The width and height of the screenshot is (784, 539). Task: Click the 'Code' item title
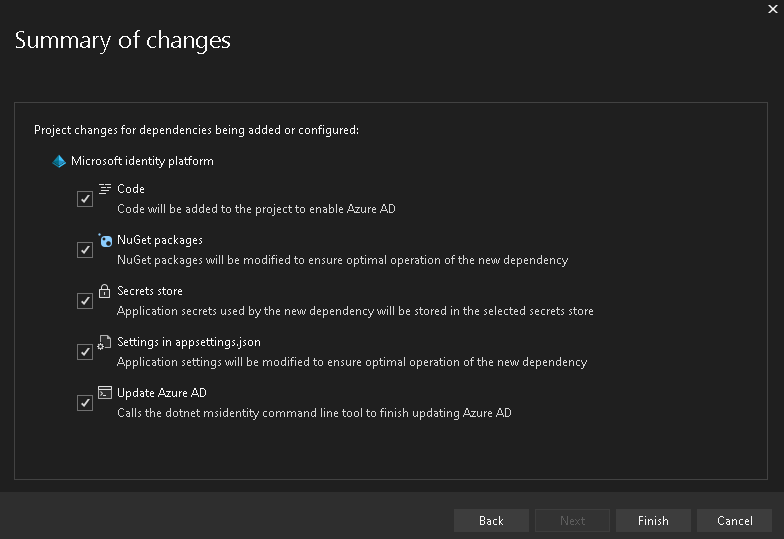[x=130, y=189]
